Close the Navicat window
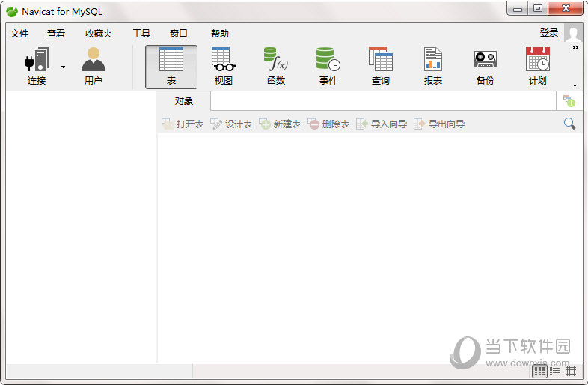The height and width of the screenshot is (385, 588). click(566, 9)
